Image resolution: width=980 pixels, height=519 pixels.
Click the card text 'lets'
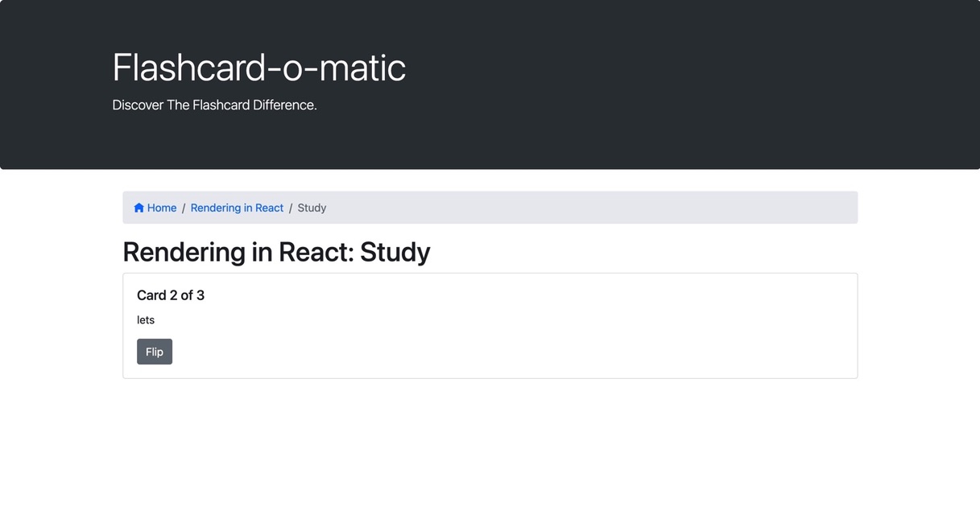click(x=146, y=319)
